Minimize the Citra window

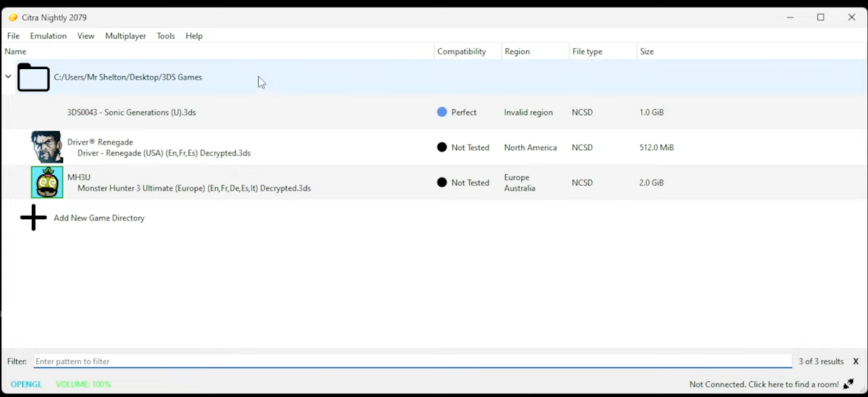790,17
